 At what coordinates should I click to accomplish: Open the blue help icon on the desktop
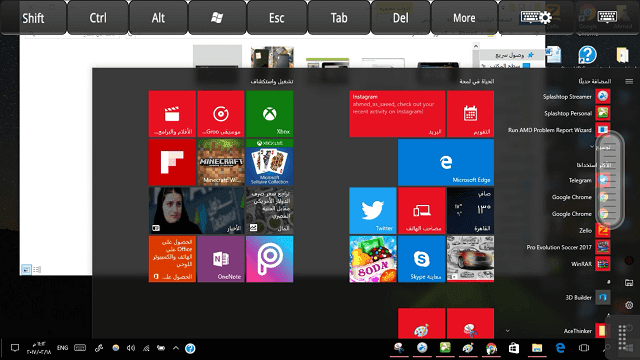587,55
